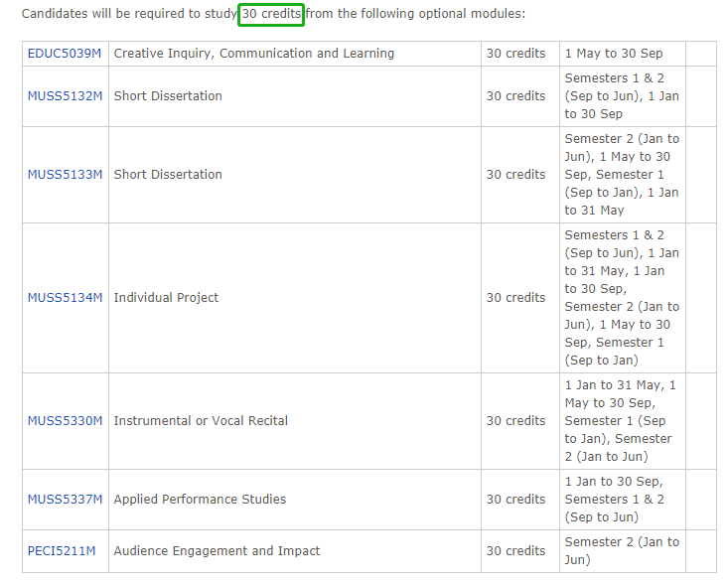Click the teaching period cell for Applied Performance Studies
The image size is (728, 585).
click(622, 500)
